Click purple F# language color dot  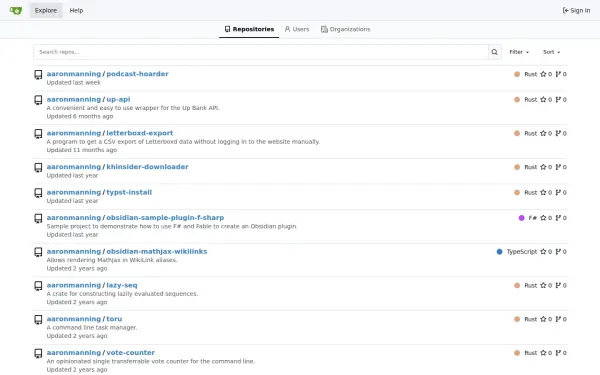[x=521, y=218]
